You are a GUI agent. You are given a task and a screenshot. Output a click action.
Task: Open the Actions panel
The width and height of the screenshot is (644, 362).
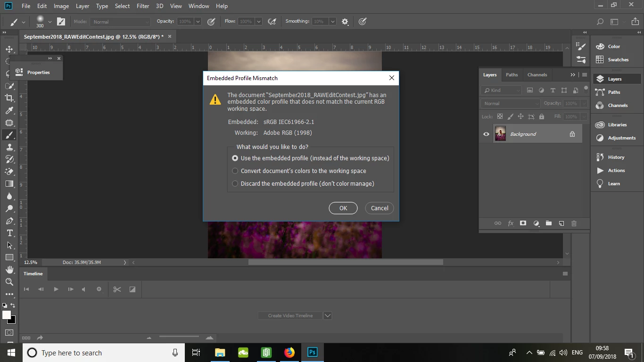coord(617,170)
